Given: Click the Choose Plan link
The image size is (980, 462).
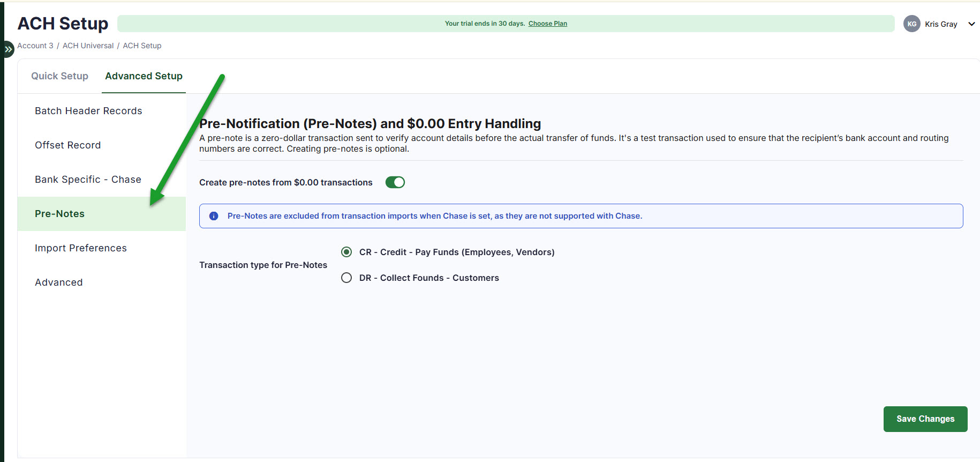Looking at the screenshot, I should [547, 24].
